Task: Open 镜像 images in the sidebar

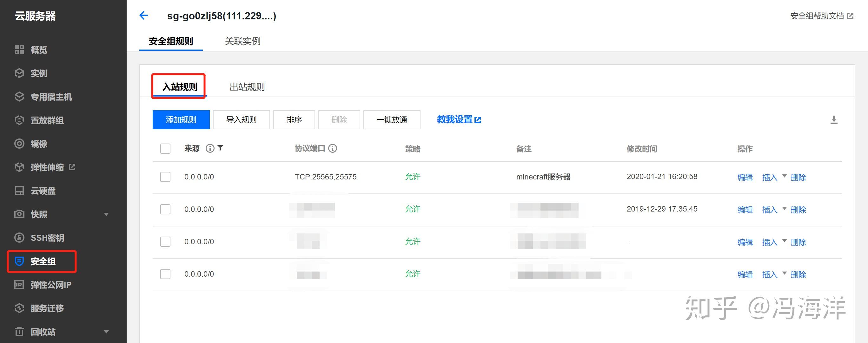Action: coord(39,144)
